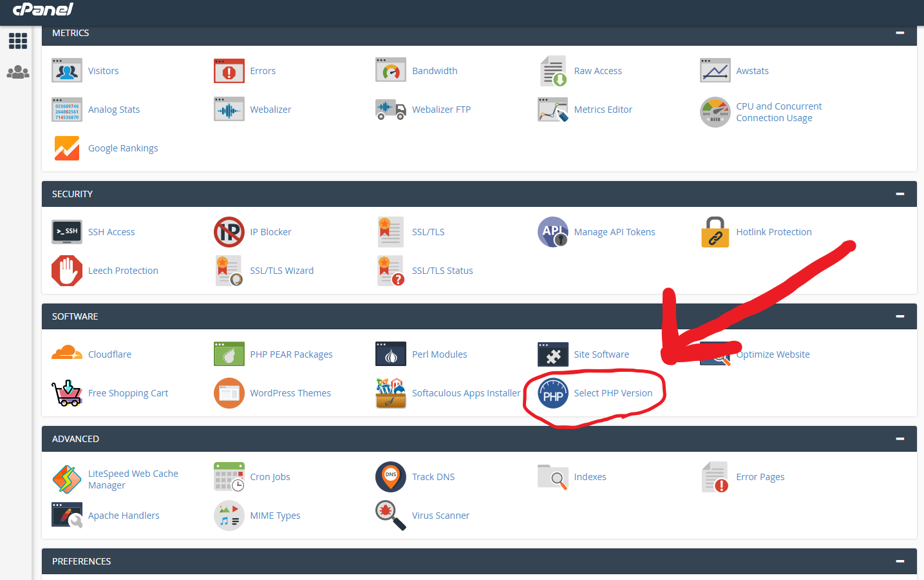
Task: Open the sidebar home grid icon
Action: click(x=18, y=41)
